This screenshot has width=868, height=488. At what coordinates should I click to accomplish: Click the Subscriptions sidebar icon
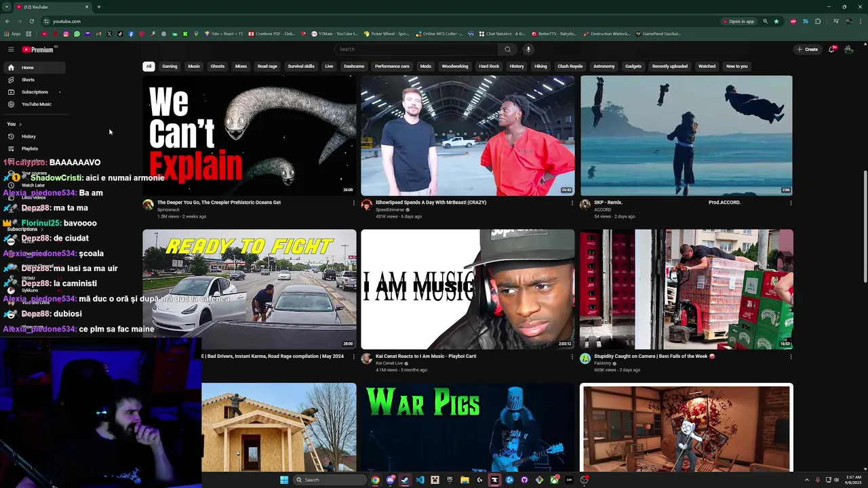pyautogui.click(x=11, y=92)
